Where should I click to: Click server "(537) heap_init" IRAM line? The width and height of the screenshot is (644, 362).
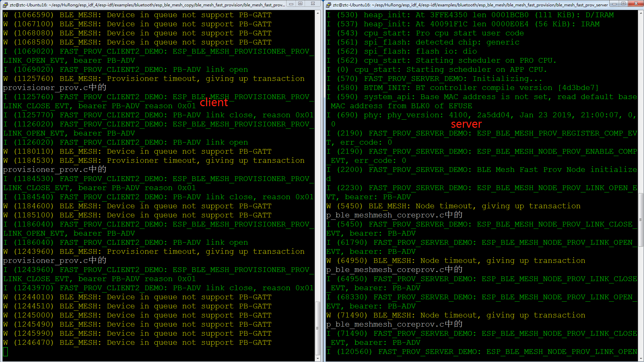coord(463,24)
